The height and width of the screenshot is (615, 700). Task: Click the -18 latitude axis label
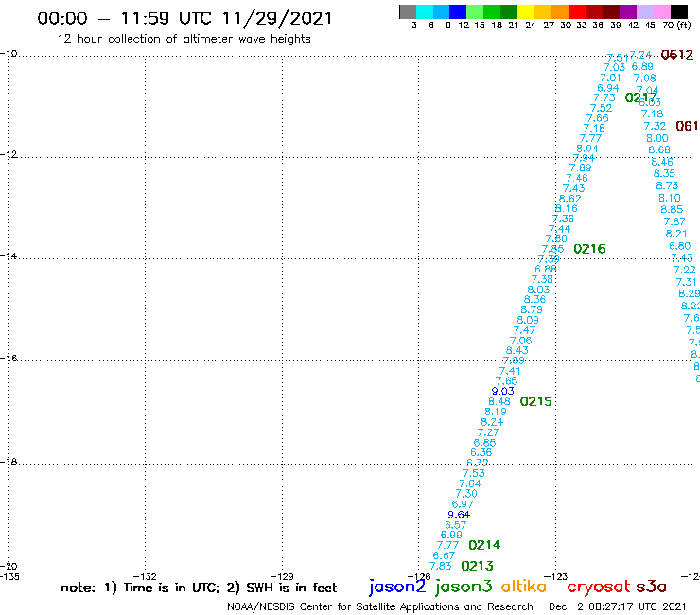click(x=9, y=462)
